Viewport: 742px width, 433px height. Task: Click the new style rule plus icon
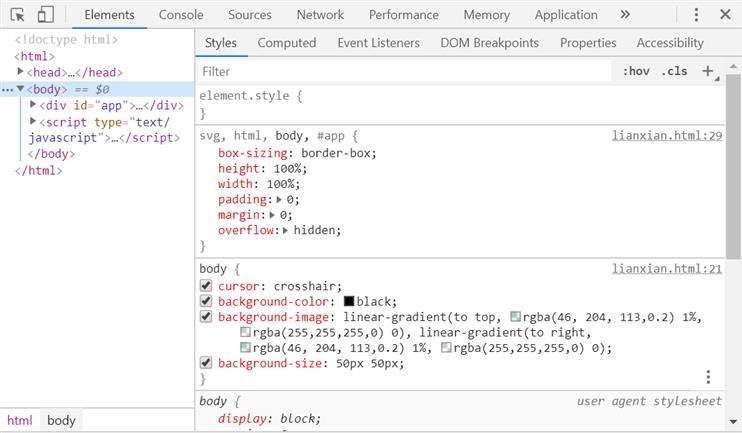pyautogui.click(x=708, y=71)
